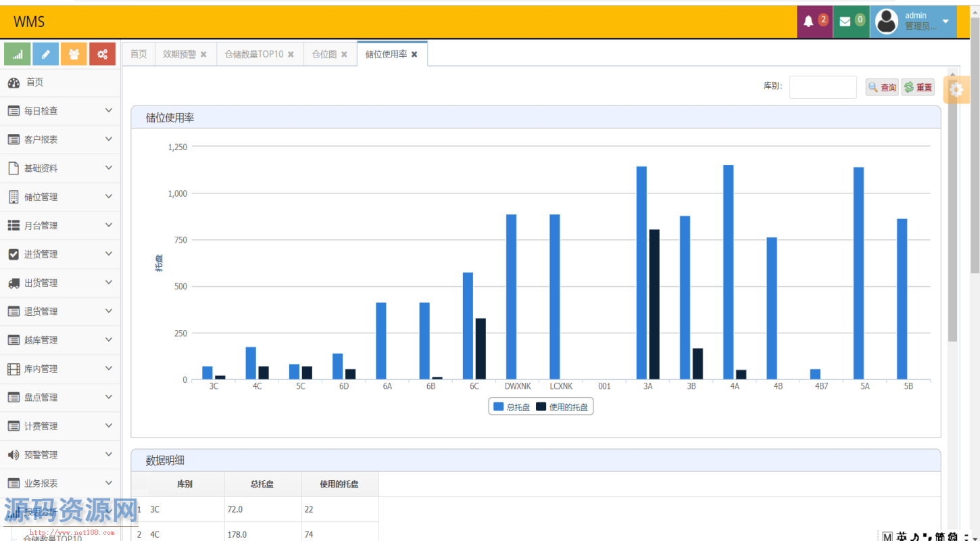
Task: Click the 4A 总托盘 blue bar
Action: pos(729,272)
